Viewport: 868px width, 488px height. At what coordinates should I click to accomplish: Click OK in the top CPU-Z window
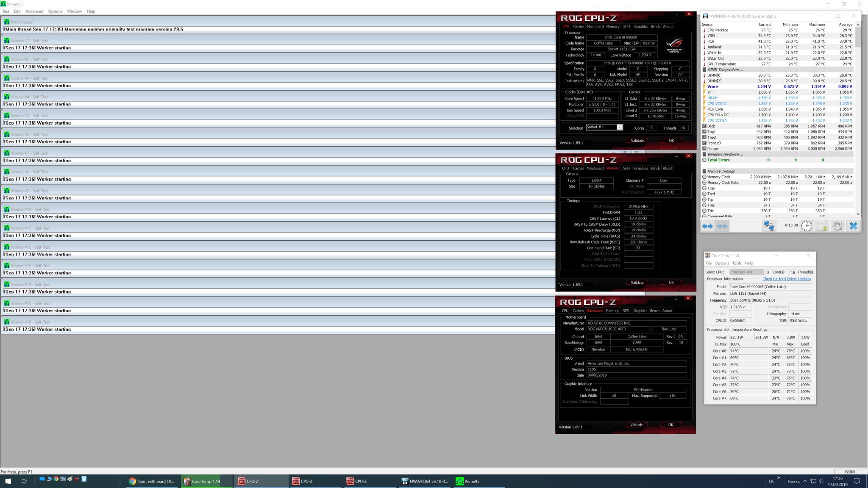[x=671, y=140]
